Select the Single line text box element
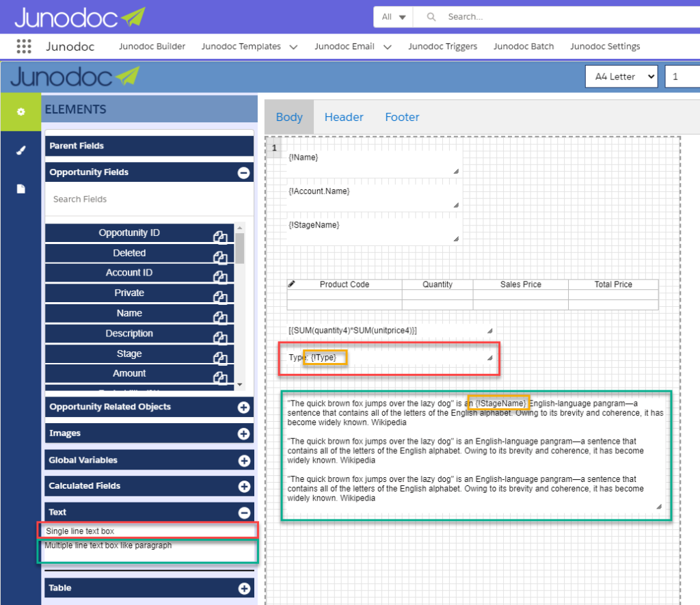Screen dimensions: 700x605 pos(148,531)
